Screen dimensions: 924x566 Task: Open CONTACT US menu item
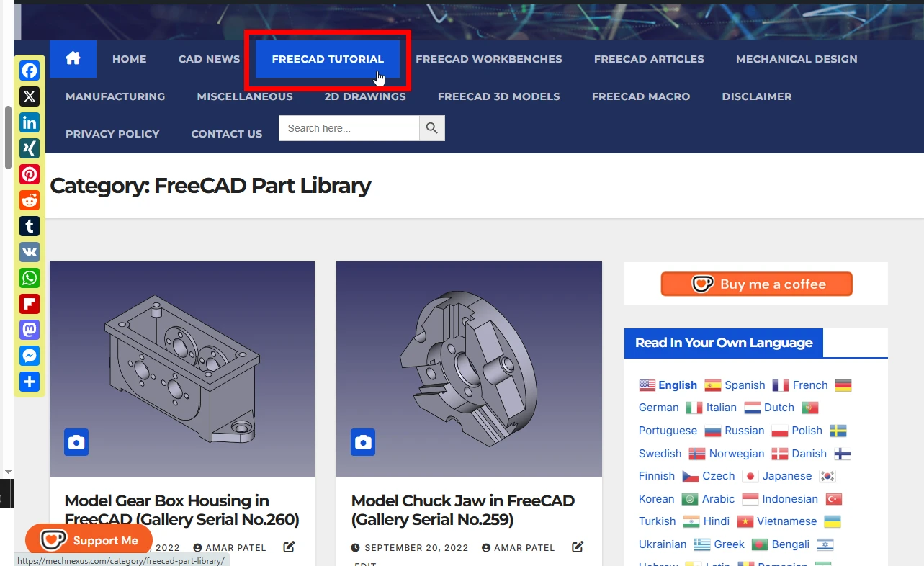click(227, 134)
